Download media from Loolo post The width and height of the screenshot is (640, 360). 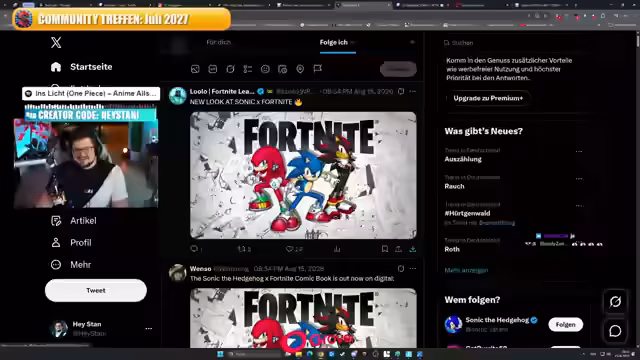(x=413, y=249)
